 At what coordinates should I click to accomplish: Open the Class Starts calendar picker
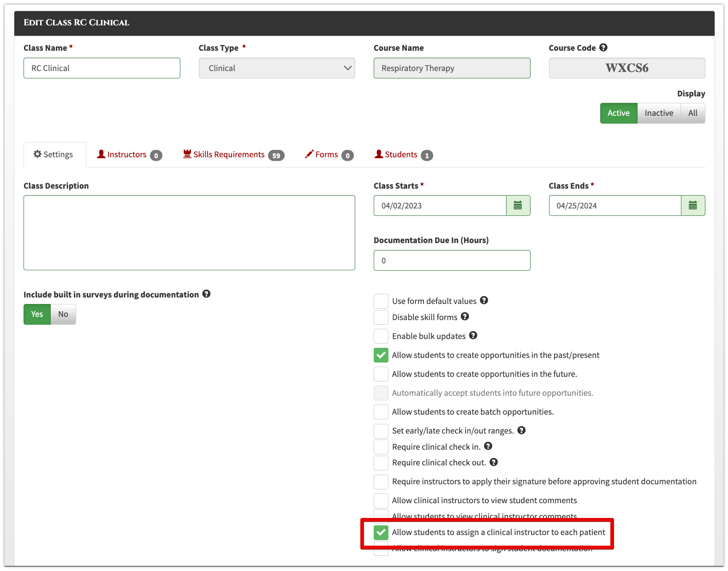click(x=518, y=206)
